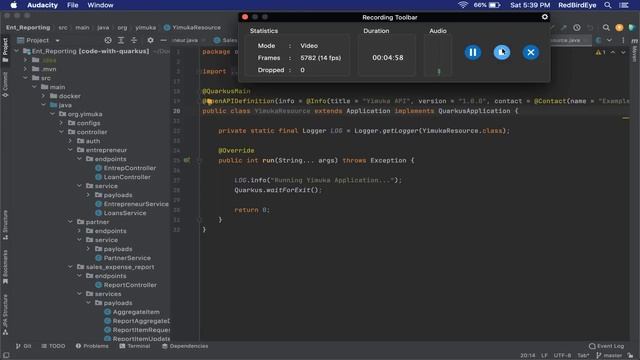The height and width of the screenshot is (360, 640).
Task: Click the Ent_Reporting breadcrumb
Action: pos(28,27)
